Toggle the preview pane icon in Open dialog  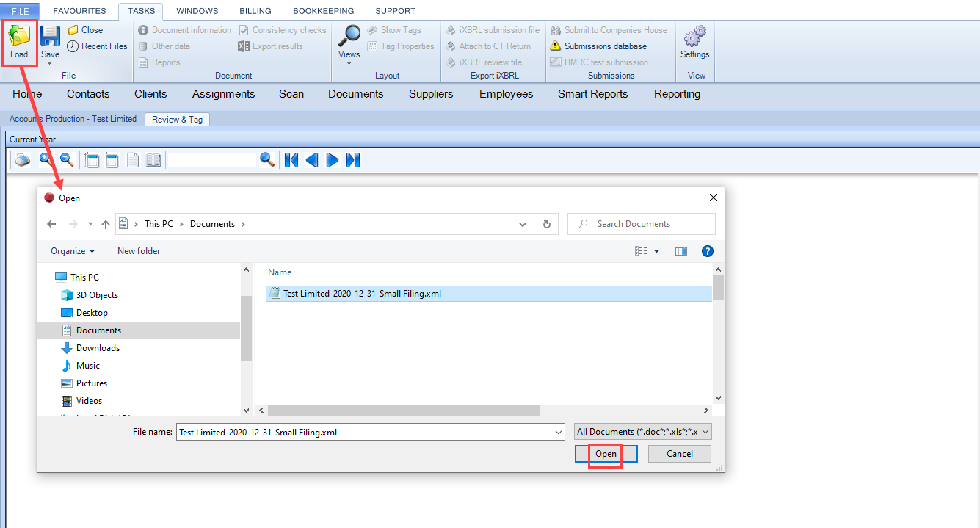point(681,251)
